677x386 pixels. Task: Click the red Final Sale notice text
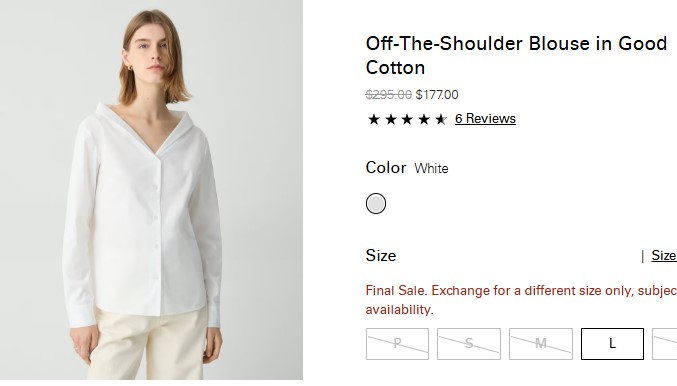click(x=521, y=300)
